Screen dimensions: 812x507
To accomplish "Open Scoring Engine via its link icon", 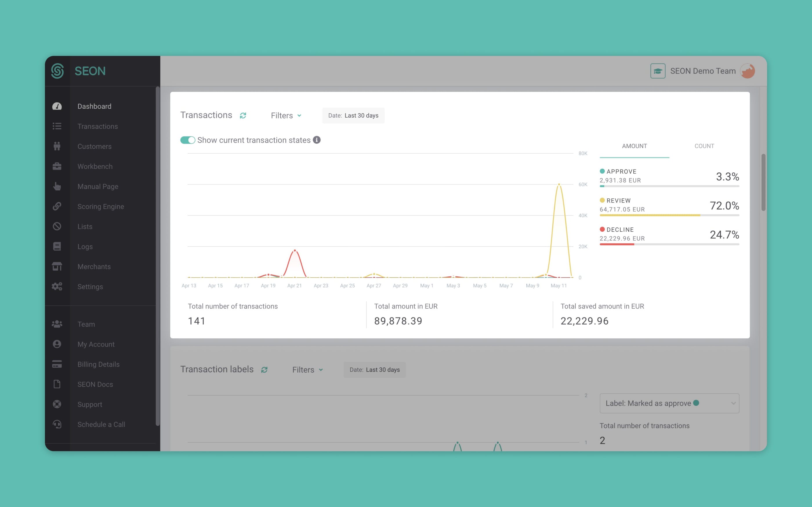I will click(57, 206).
